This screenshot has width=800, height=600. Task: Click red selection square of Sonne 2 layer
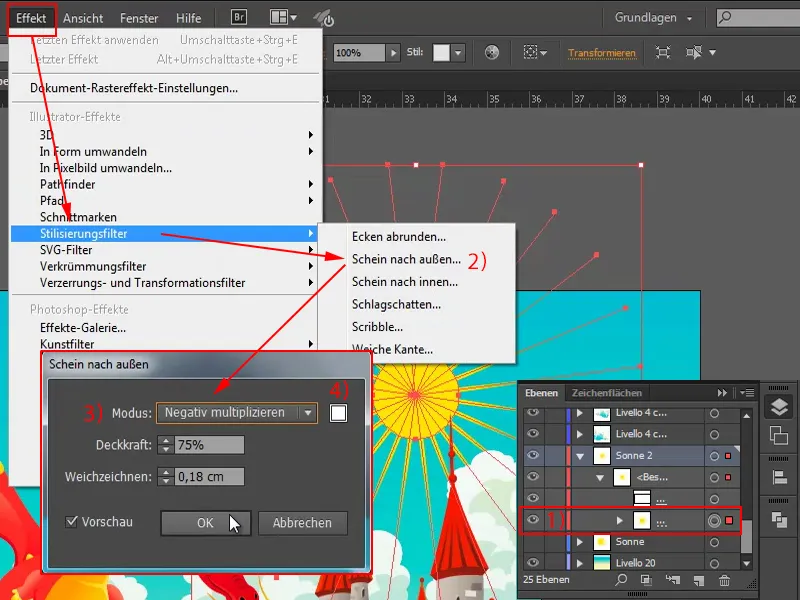point(729,456)
